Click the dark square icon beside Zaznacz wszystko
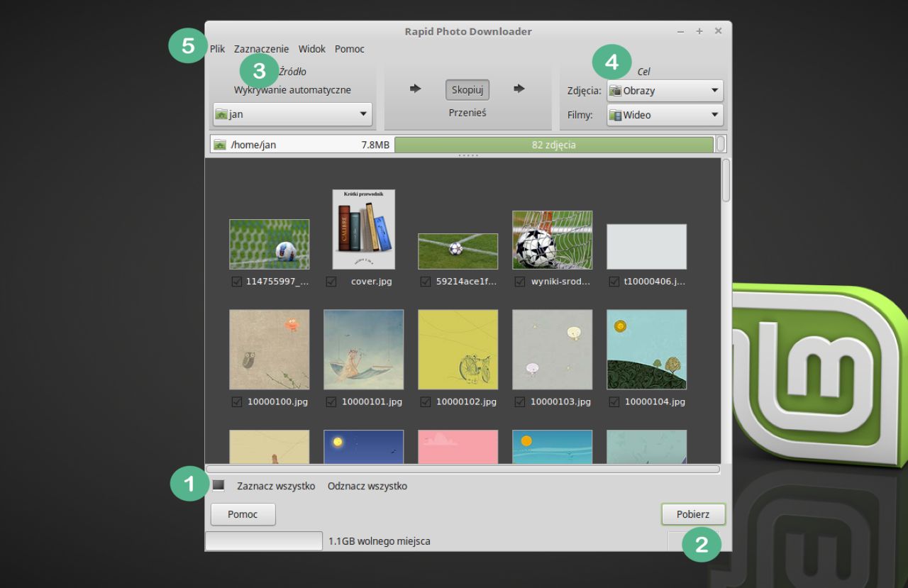 [218, 486]
